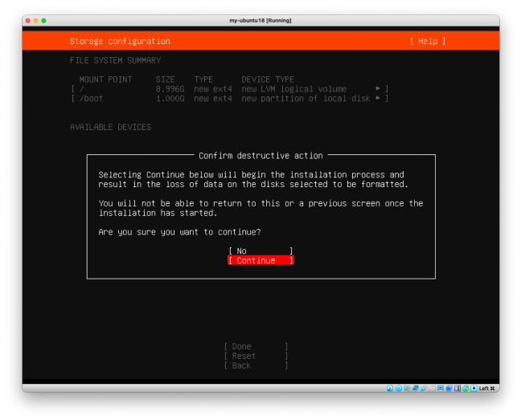Click the 'FILE SYSTEM SUMMARY' heading
Viewport: 521px width, 420px height.
(115, 60)
